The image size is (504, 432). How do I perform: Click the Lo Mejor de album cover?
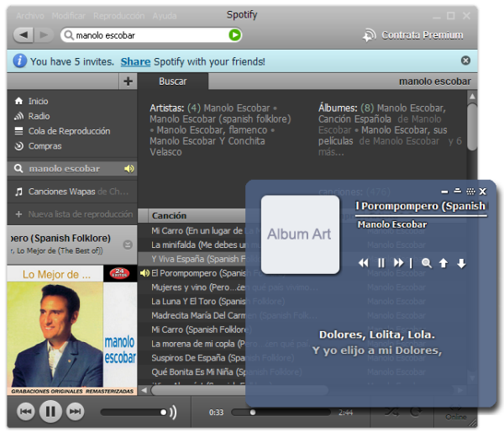(72, 330)
